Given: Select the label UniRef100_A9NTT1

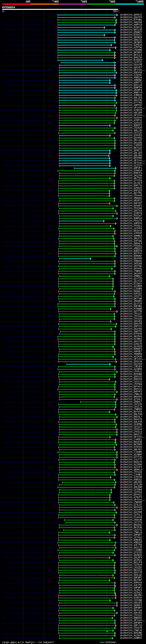Looking at the screenshot, I should click(131, 83).
